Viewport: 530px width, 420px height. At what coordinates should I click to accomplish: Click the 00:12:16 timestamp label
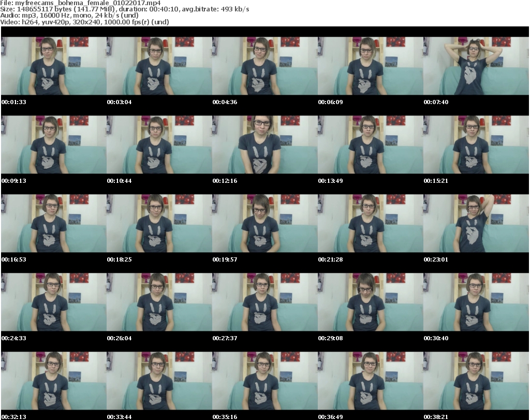pyautogui.click(x=225, y=181)
